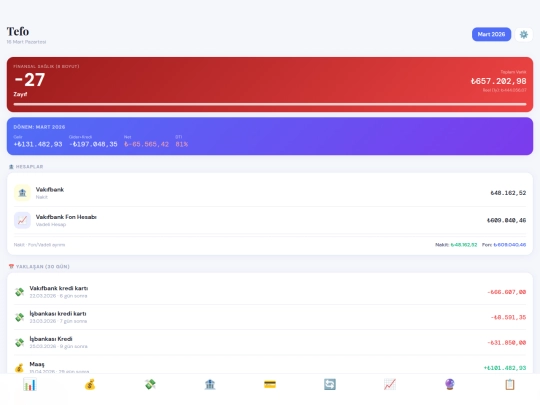Click the +₺131.482,93 income value

tap(38, 144)
